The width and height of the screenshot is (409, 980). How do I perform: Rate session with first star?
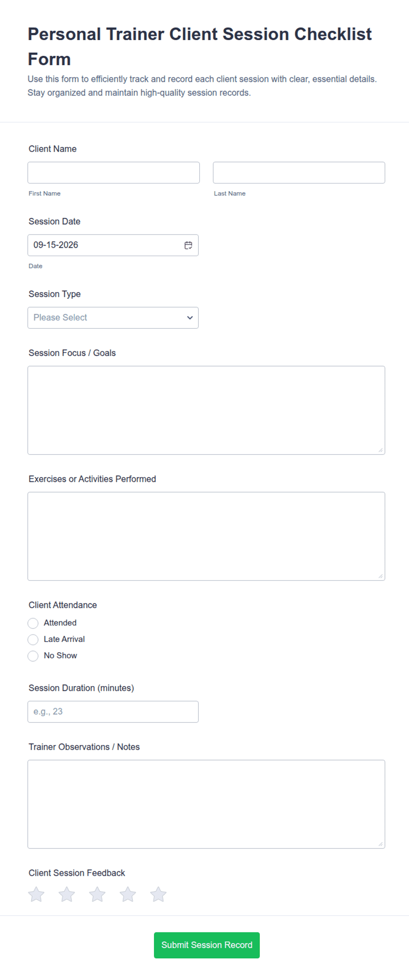36,894
